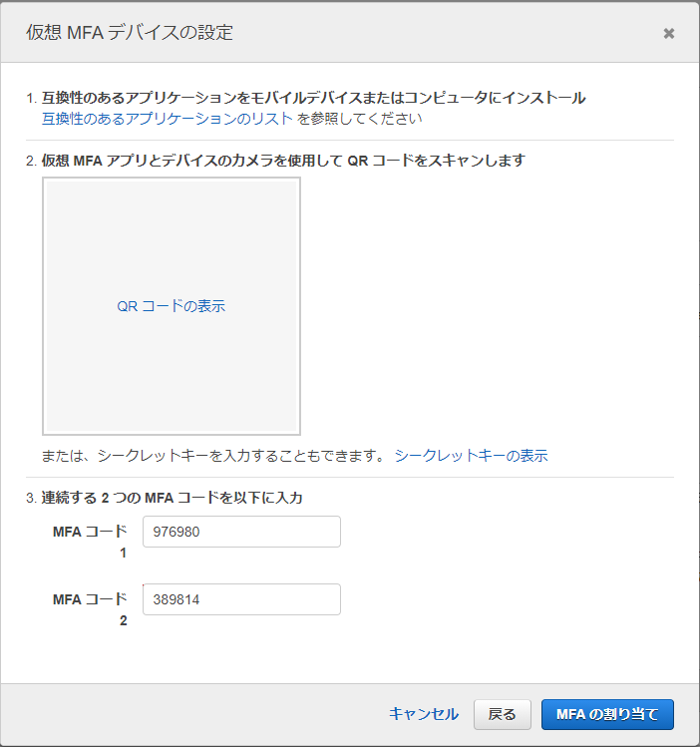Click step 1 heading about installing compatible application
Screen dimensions: 700x747
[x=313, y=98]
